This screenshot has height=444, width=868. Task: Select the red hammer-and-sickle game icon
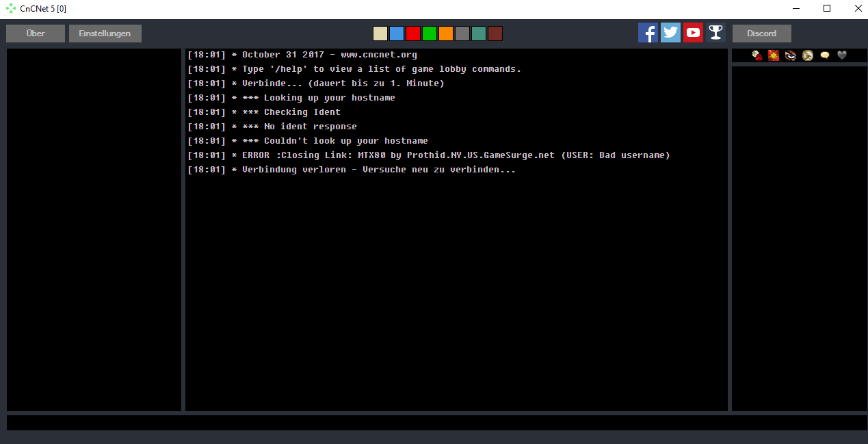[x=774, y=55]
